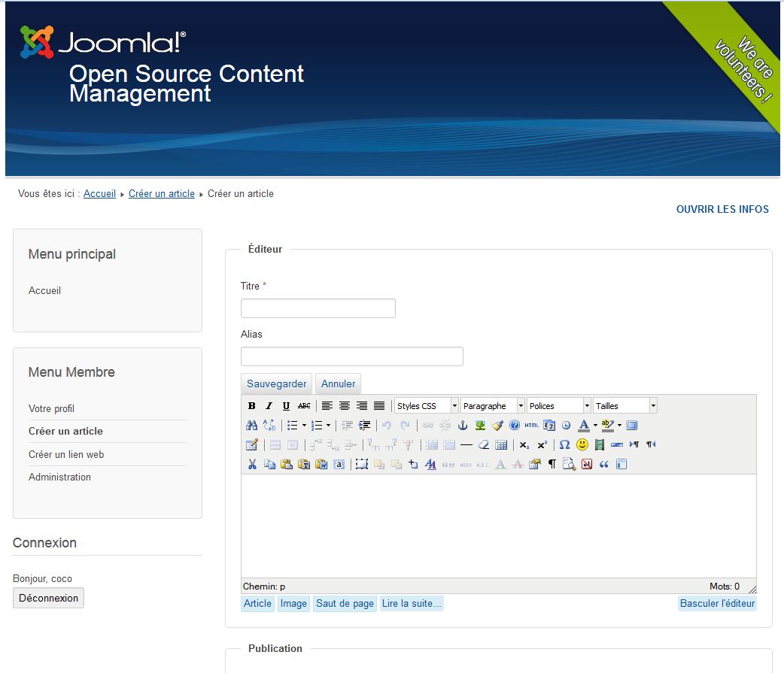Screen dimensions: 784x673
Task: Insert an anchor
Action: coord(463,425)
